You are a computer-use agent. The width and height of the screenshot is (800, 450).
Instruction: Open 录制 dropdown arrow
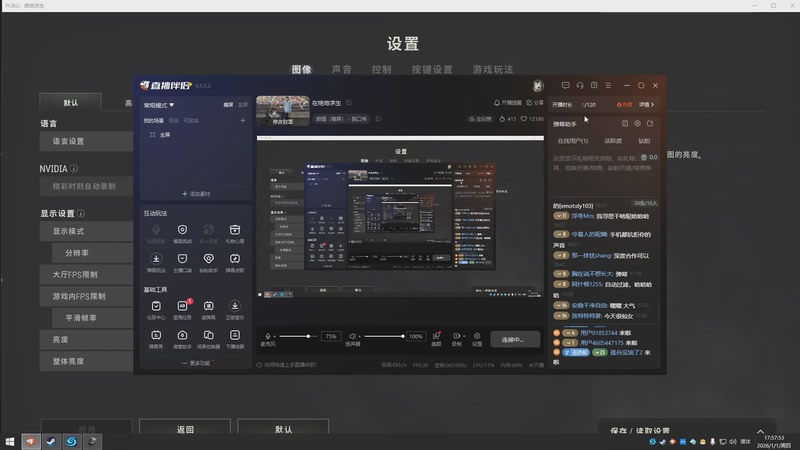[x=464, y=336]
